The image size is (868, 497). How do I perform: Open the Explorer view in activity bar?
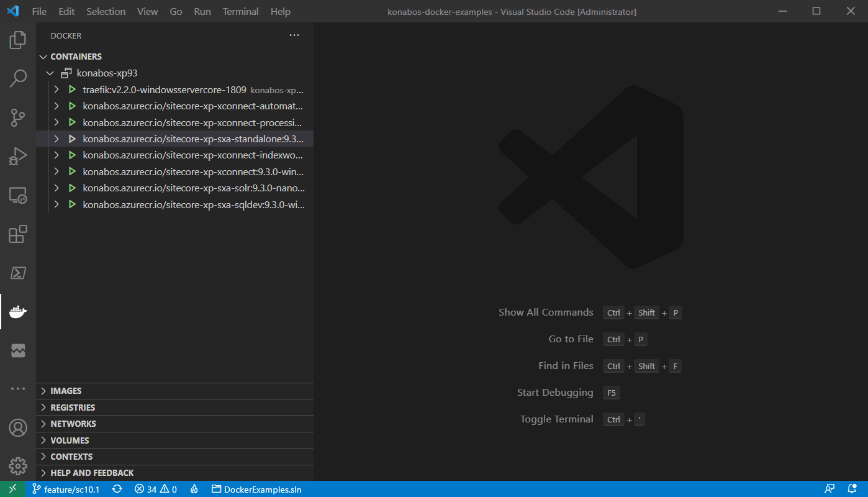click(x=18, y=40)
